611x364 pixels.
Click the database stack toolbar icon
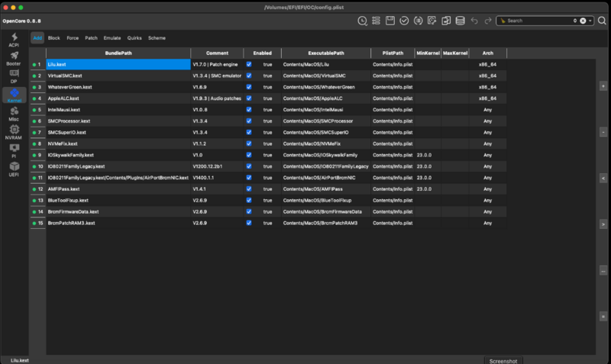click(x=460, y=21)
